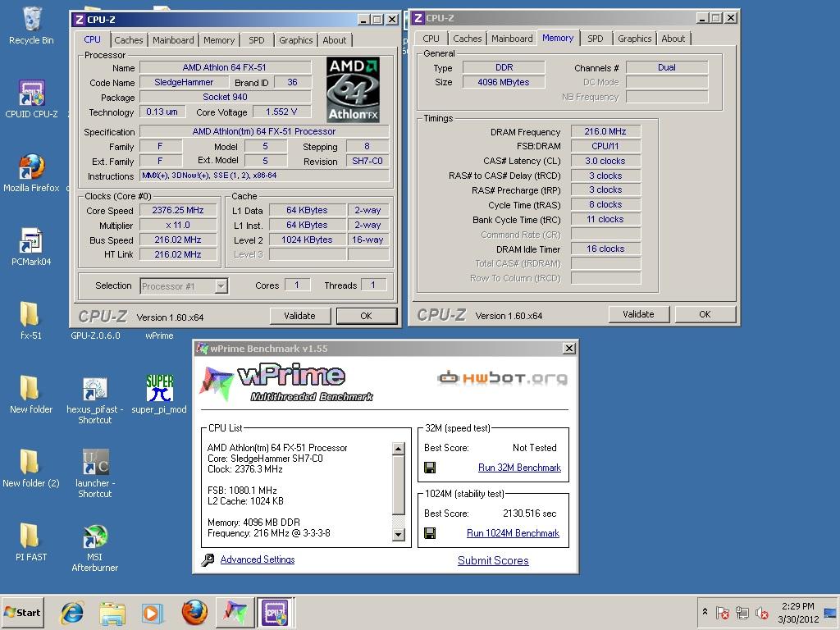Click the Action Center flag tray icon
This screenshot has width=840, height=630.
point(722,612)
